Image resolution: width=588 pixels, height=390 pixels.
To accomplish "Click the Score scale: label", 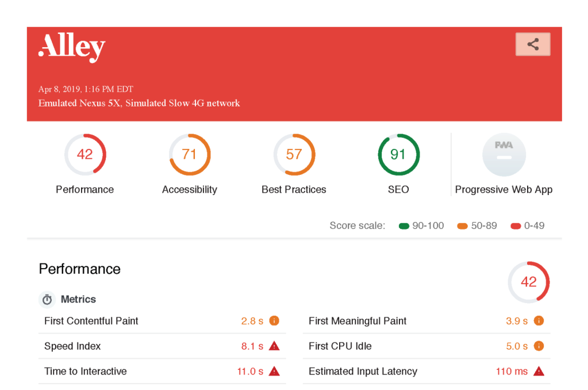I will tap(358, 225).
